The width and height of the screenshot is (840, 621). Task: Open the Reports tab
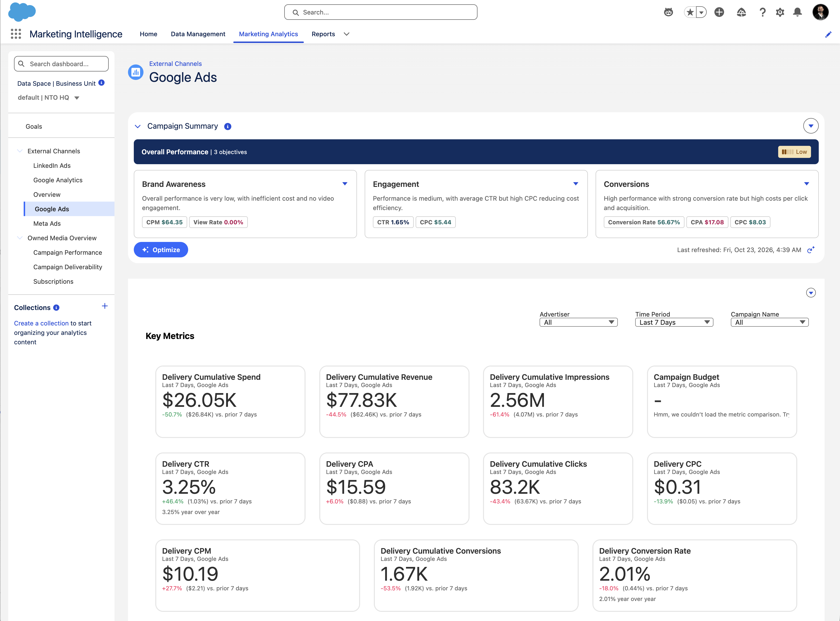323,34
